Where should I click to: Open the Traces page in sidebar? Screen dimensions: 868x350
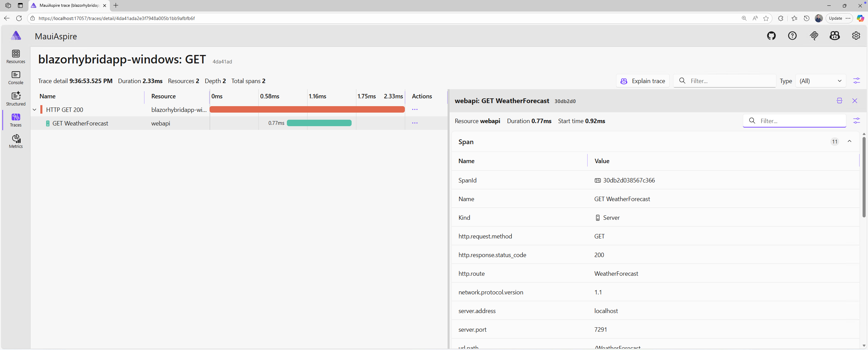pyautogui.click(x=16, y=120)
